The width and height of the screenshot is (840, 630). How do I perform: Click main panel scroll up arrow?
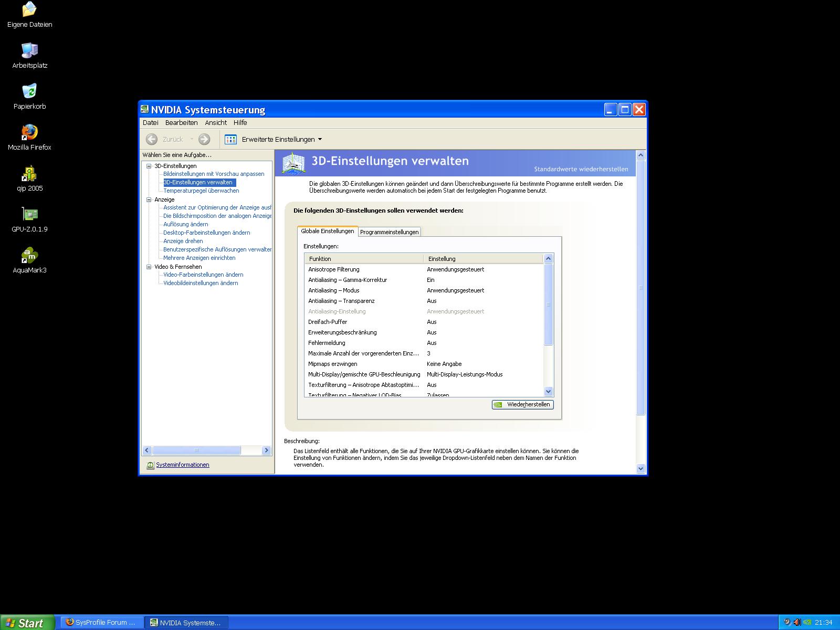(640, 155)
